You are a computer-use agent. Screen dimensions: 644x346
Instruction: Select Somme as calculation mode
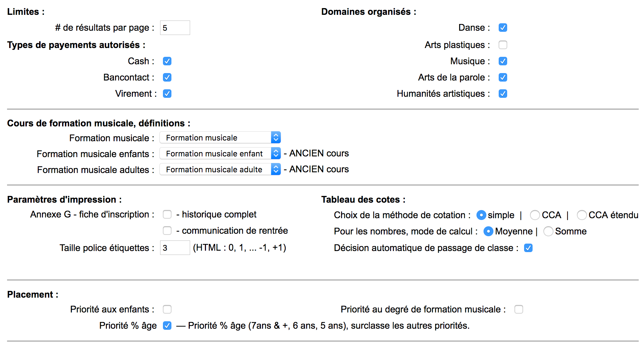[x=548, y=231]
